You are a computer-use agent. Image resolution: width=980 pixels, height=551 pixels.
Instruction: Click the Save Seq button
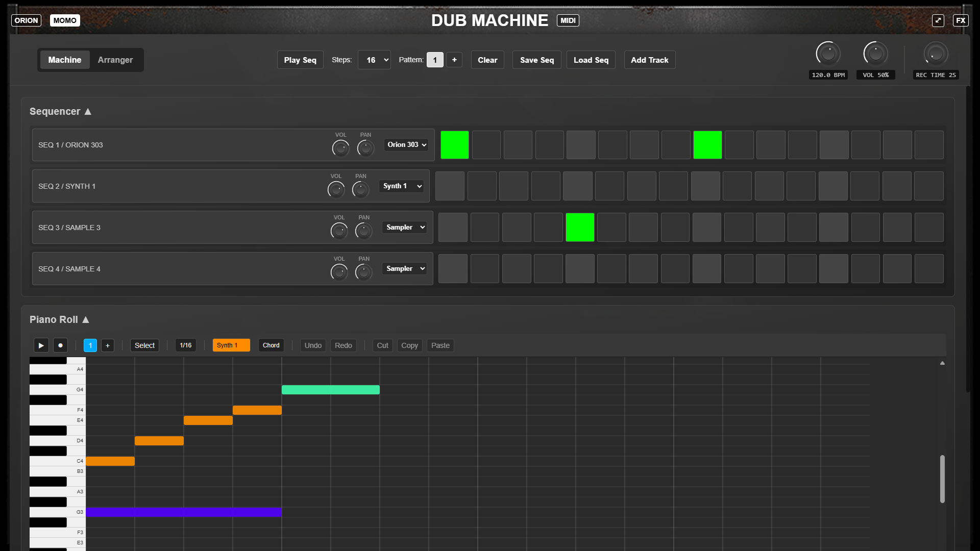coord(536,60)
